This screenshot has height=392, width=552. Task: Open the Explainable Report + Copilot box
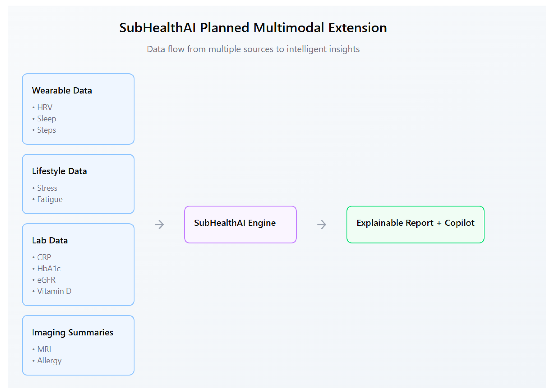(x=415, y=224)
